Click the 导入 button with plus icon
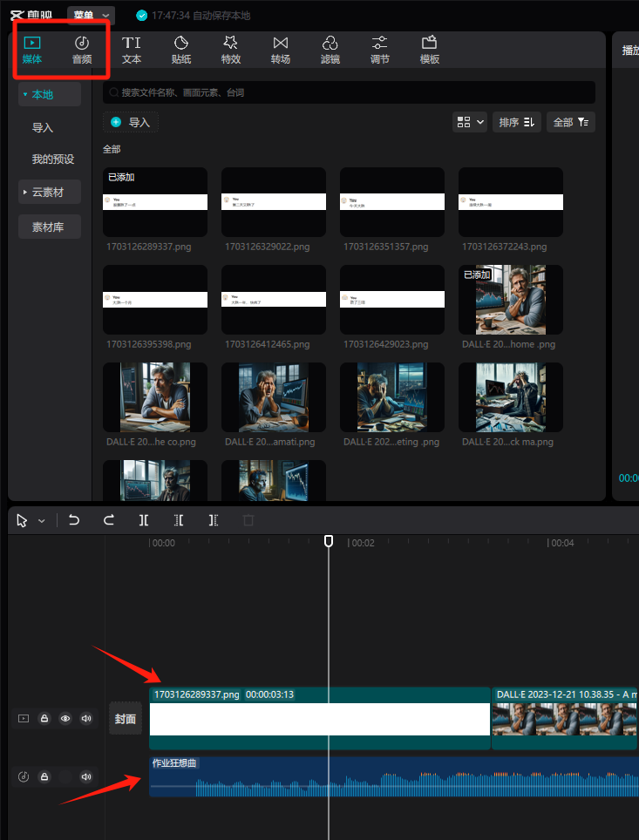Screen dimensions: 639x840 pos(131,123)
